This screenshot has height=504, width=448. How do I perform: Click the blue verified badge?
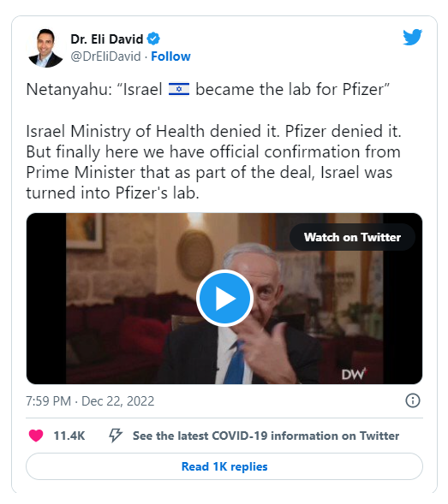coord(153,39)
